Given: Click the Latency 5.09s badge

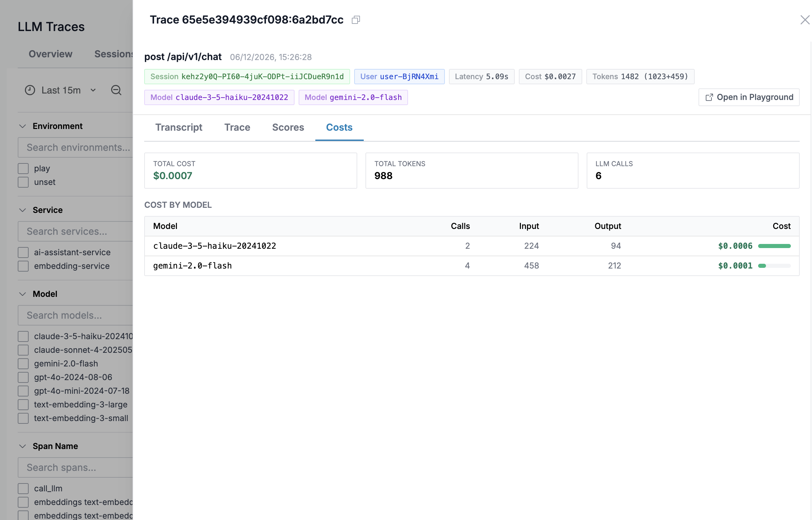Looking at the screenshot, I should coord(481,76).
